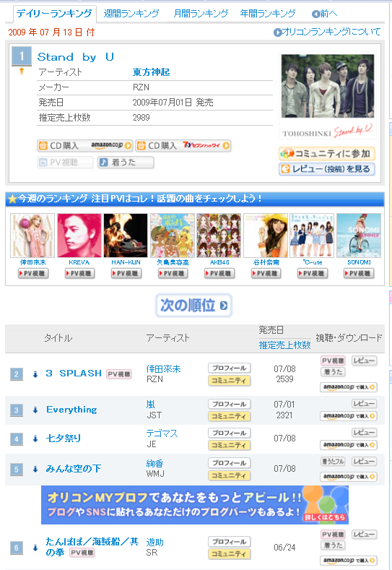Viewport: 392px width, 570px height.
Task: Click the オリコンMYプロフ banner ad
Action: (195, 505)
